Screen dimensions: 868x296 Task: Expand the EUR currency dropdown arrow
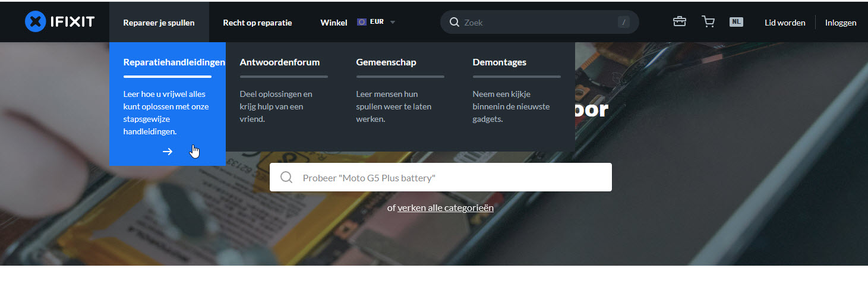pos(392,23)
